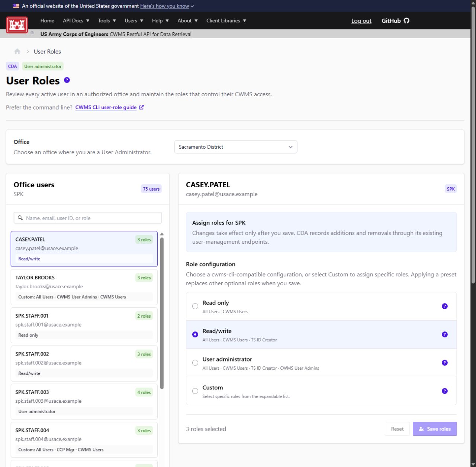The height and width of the screenshot is (467, 476).
Task: Click the user search input field
Action: click(x=88, y=218)
